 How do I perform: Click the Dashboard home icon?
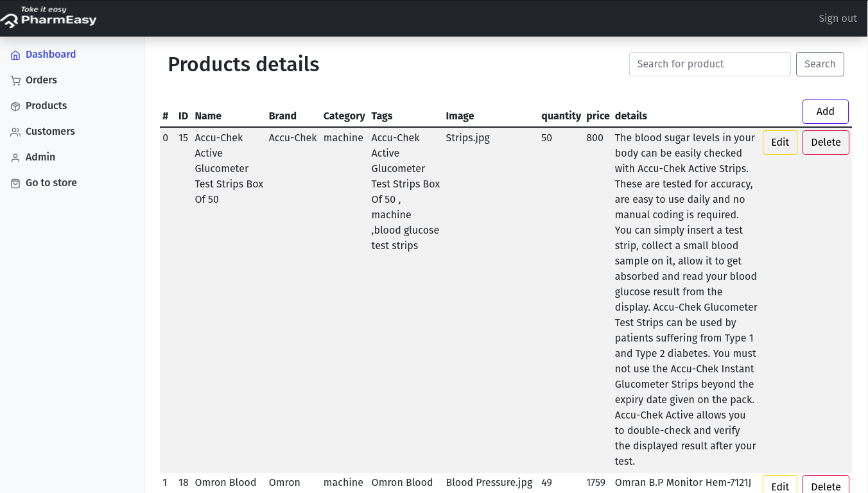15,55
